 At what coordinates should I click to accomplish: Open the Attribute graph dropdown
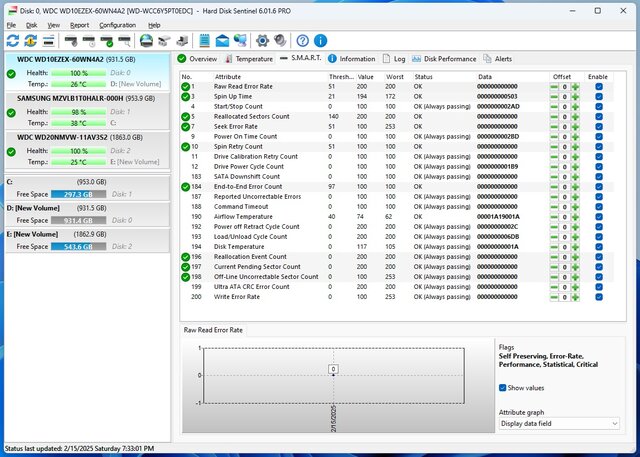point(559,424)
